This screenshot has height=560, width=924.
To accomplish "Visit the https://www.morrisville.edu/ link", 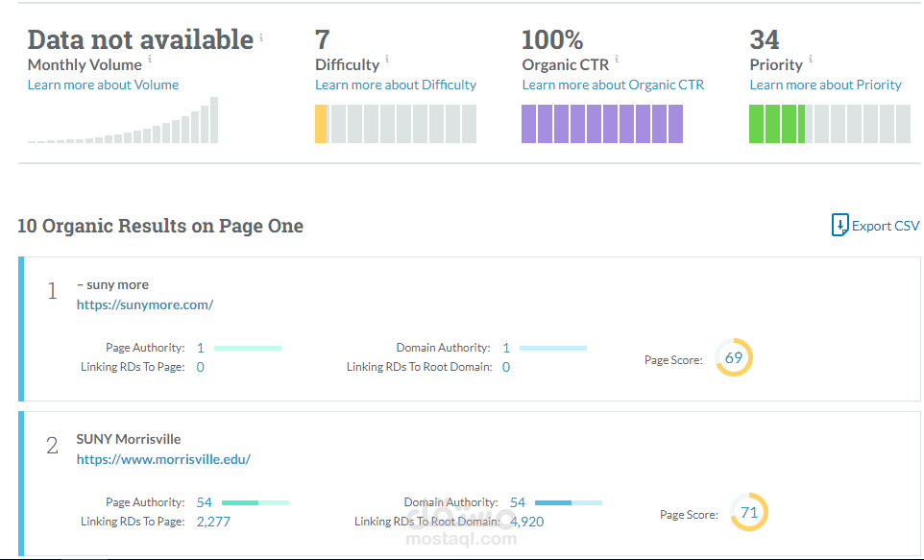I will (163, 459).
